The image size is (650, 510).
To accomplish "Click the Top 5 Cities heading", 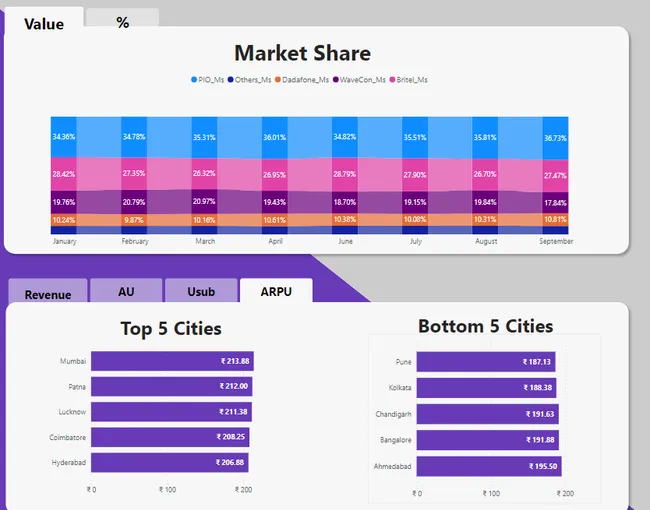I will pyautogui.click(x=171, y=329).
